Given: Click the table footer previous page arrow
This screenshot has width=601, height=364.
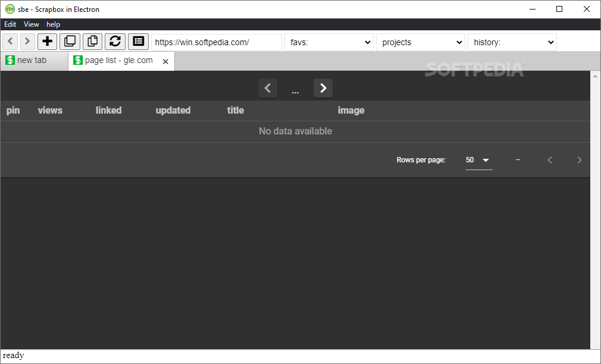Looking at the screenshot, I should point(550,160).
